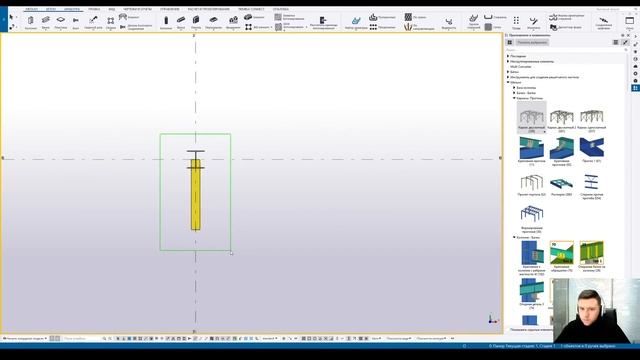Viewport: 640px width, 360px height.
Task: Select the concrete Footing tool
Action: click(x=233, y=22)
